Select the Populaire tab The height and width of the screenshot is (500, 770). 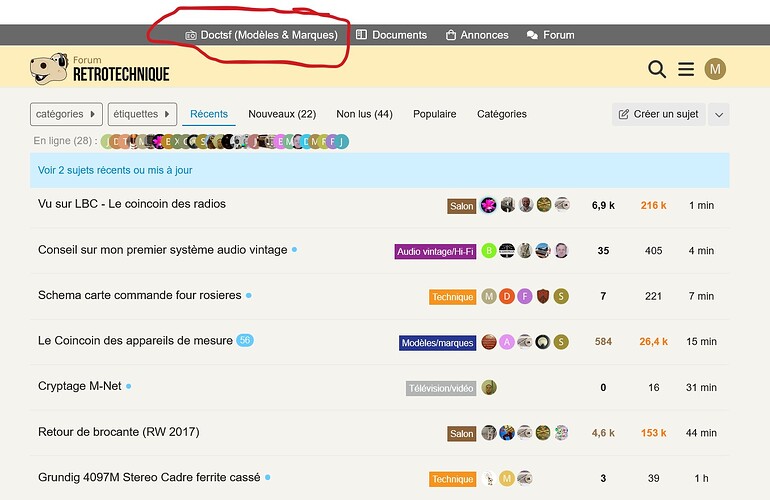point(434,114)
